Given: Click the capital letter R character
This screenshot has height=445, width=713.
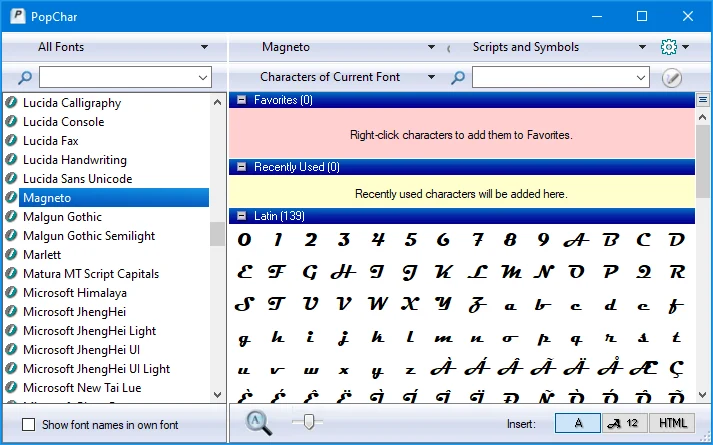Looking at the screenshot, I should pos(677,272).
